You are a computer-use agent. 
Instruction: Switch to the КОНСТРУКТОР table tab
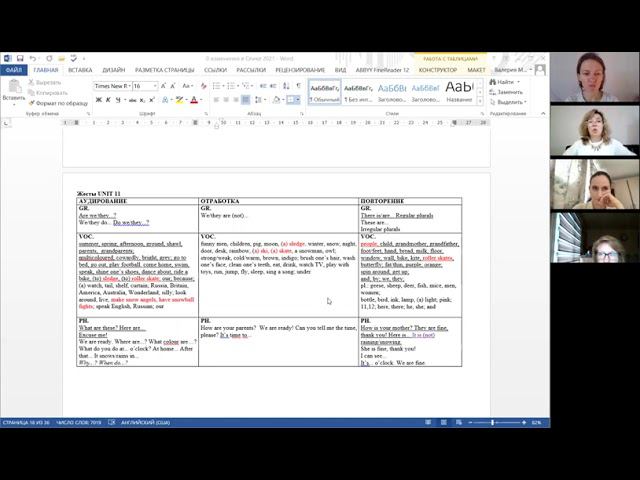click(x=438, y=70)
